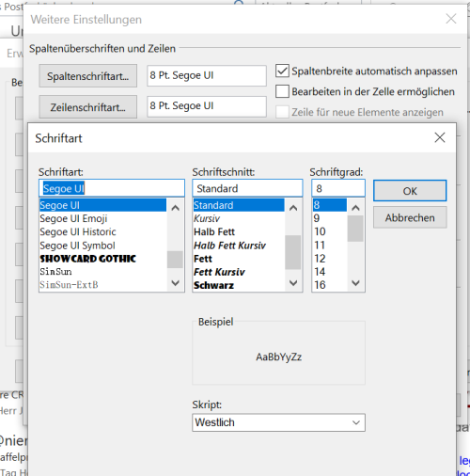470x476 pixels.
Task: Choose Halb Fett Kursiv style
Action: click(239, 246)
